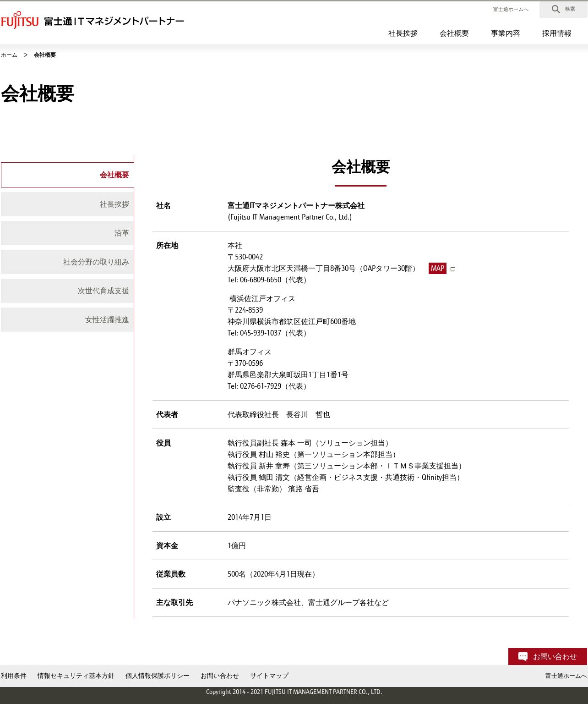The width and height of the screenshot is (588, 704).
Task: Click the founding date 2014年7月1日
Action: [250, 517]
